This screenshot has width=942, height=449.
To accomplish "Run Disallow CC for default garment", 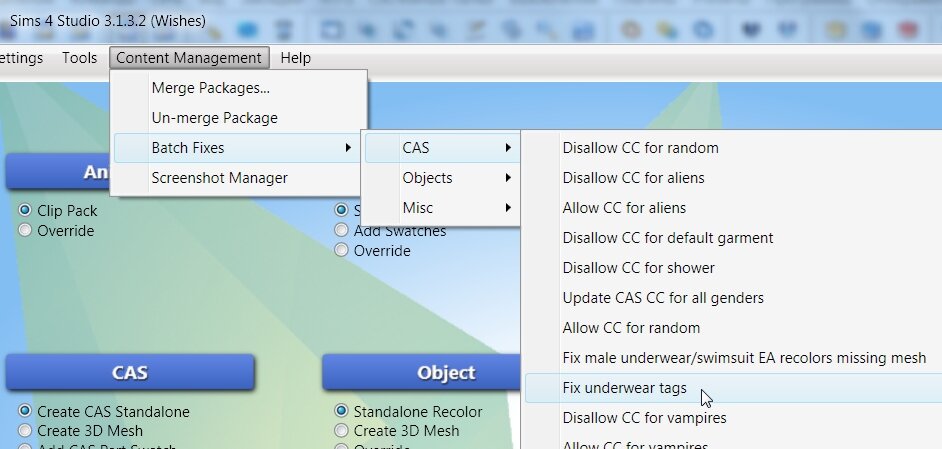I will coord(733,238).
